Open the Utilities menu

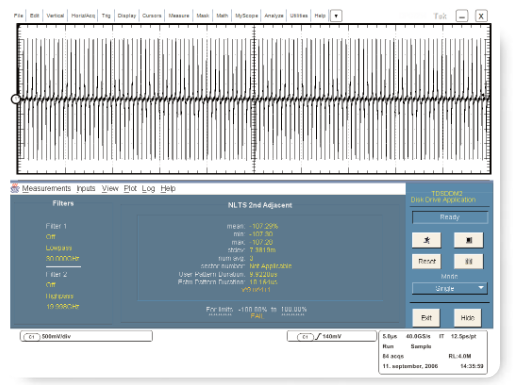pos(299,16)
